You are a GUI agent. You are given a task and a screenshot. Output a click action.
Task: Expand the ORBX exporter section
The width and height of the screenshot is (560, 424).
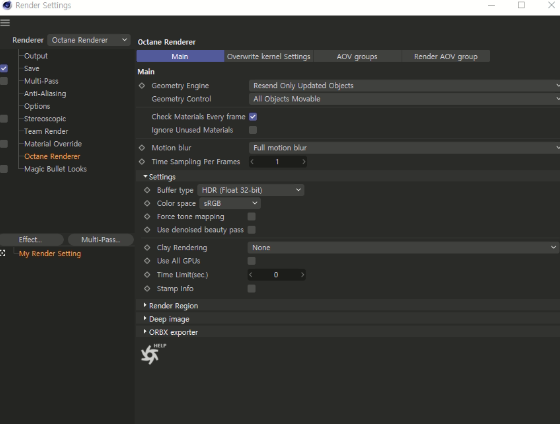tap(145, 332)
